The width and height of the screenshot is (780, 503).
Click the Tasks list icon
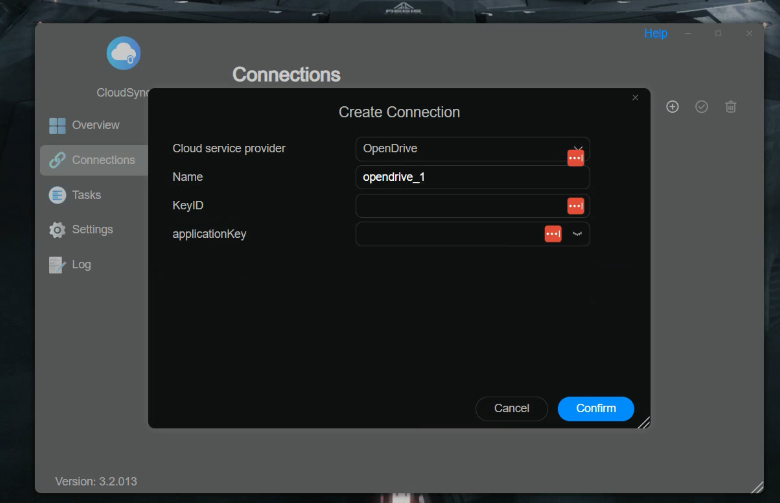point(57,195)
